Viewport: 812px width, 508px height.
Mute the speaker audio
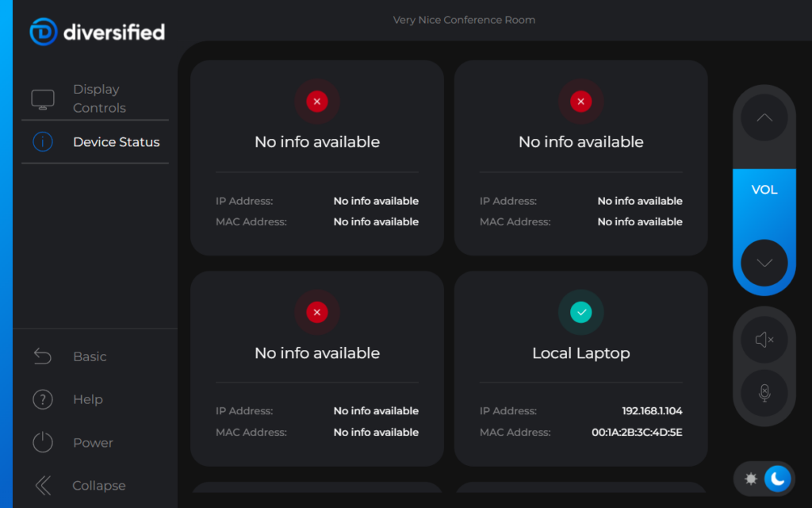click(x=764, y=341)
